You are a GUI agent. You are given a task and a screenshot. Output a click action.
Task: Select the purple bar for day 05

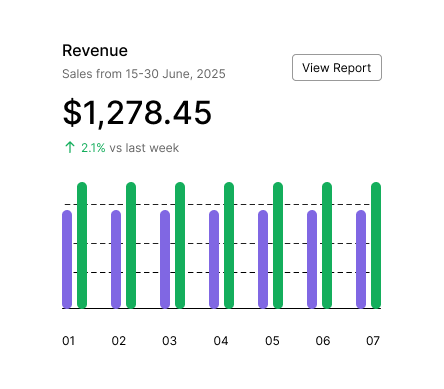point(263,259)
